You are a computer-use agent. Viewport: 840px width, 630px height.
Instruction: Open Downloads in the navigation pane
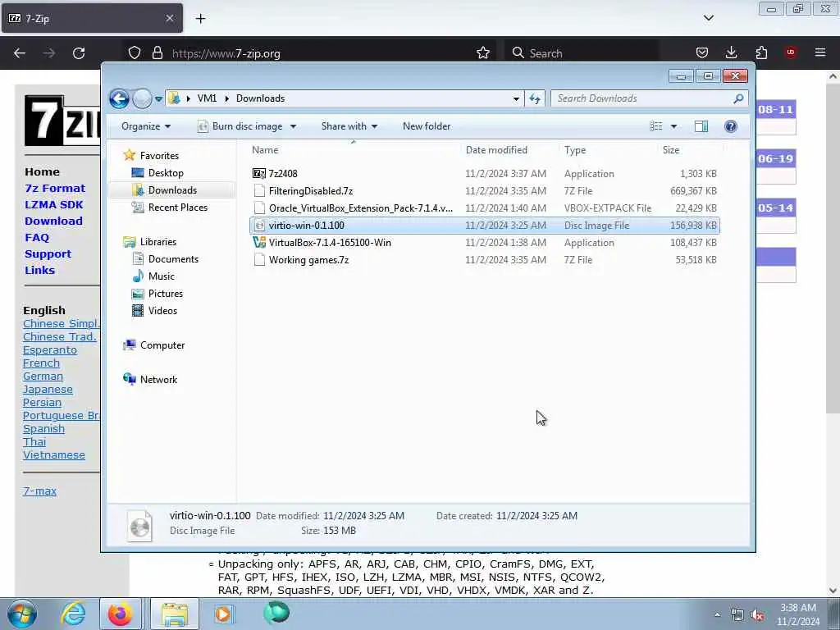tap(172, 190)
